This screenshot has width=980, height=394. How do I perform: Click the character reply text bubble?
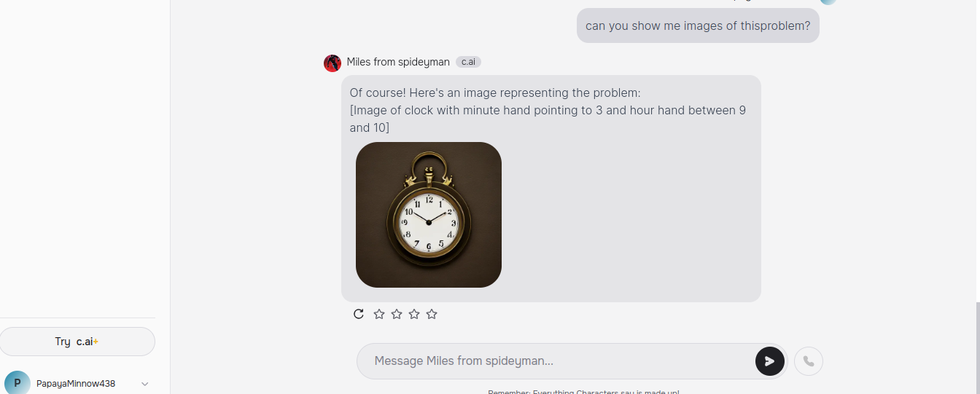coord(551,189)
